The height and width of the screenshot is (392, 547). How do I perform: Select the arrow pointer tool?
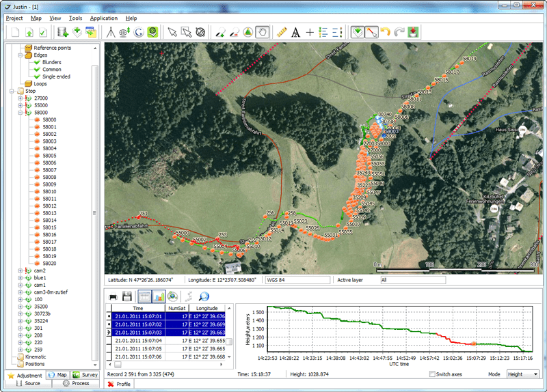pos(172,32)
